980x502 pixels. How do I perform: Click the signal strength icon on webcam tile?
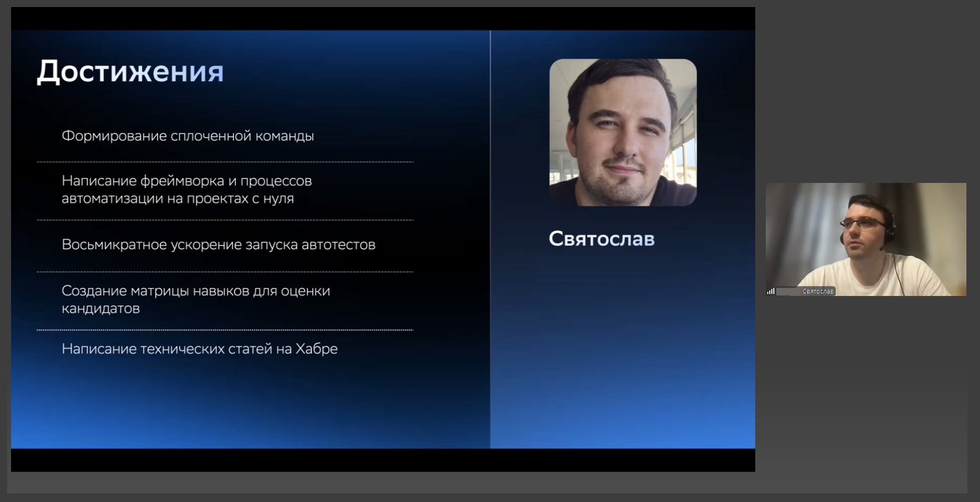[x=770, y=291]
